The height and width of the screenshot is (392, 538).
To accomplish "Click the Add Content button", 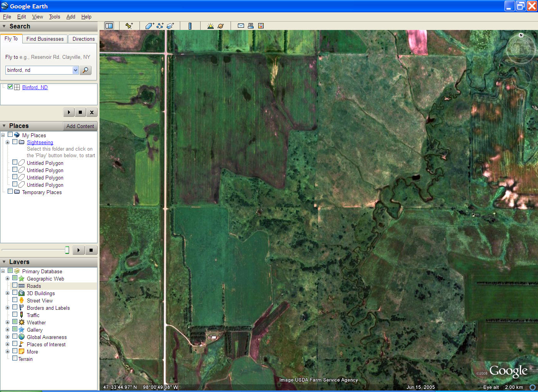I will tap(80, 126).
